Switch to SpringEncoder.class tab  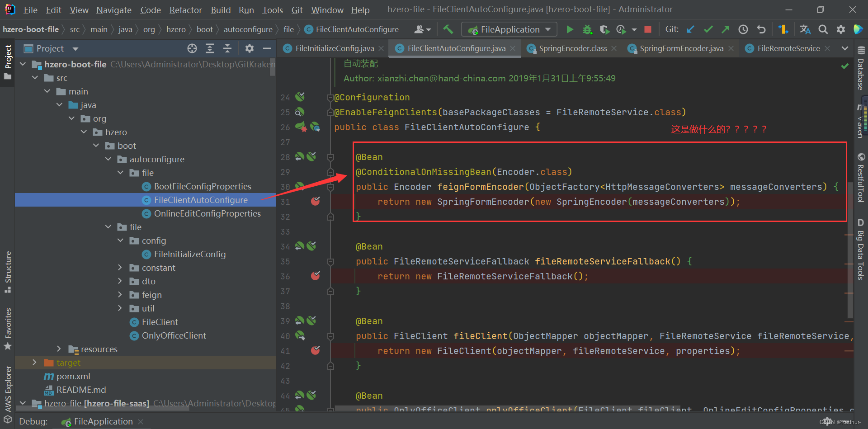coord(573,48)
